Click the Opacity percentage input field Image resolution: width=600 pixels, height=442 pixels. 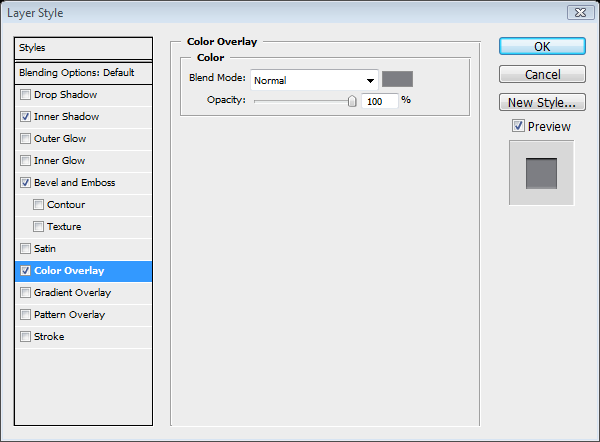pyautogui.click(x=378, y=101)
